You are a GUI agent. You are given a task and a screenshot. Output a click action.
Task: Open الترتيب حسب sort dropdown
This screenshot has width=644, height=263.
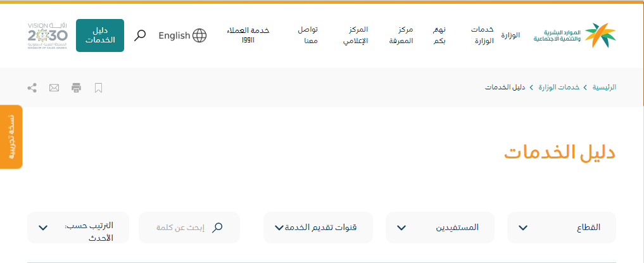78,228
